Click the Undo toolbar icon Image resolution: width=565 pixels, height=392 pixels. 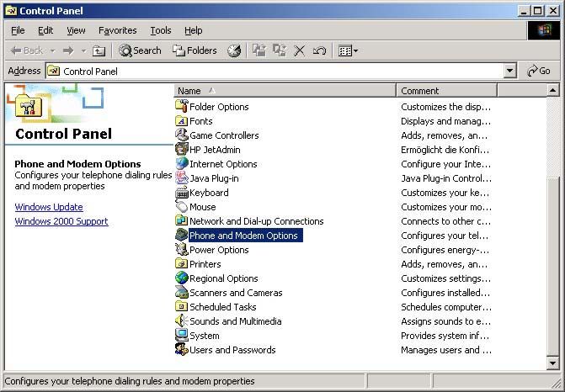point(319,50)
